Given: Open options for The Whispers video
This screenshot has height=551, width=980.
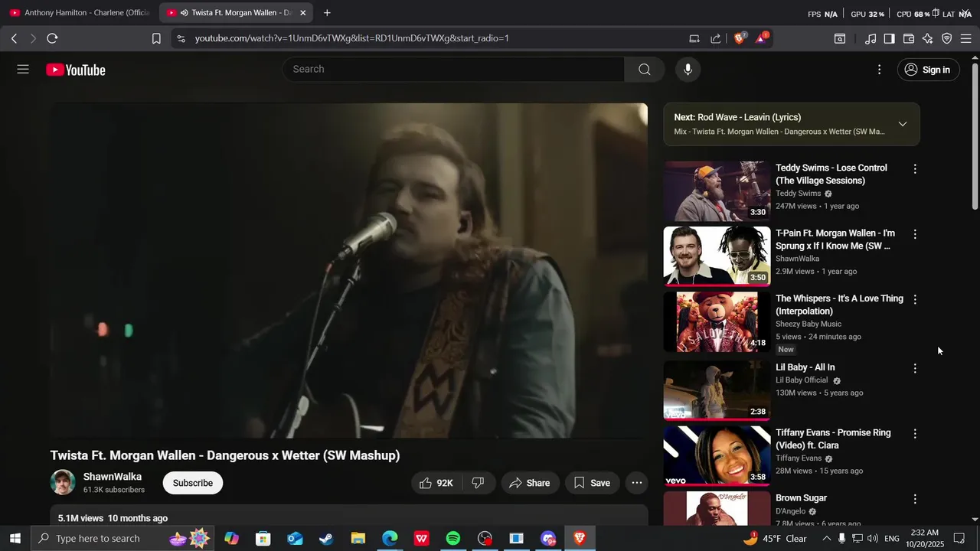Looking at the screenshot, I should click(x=915, y=299).
